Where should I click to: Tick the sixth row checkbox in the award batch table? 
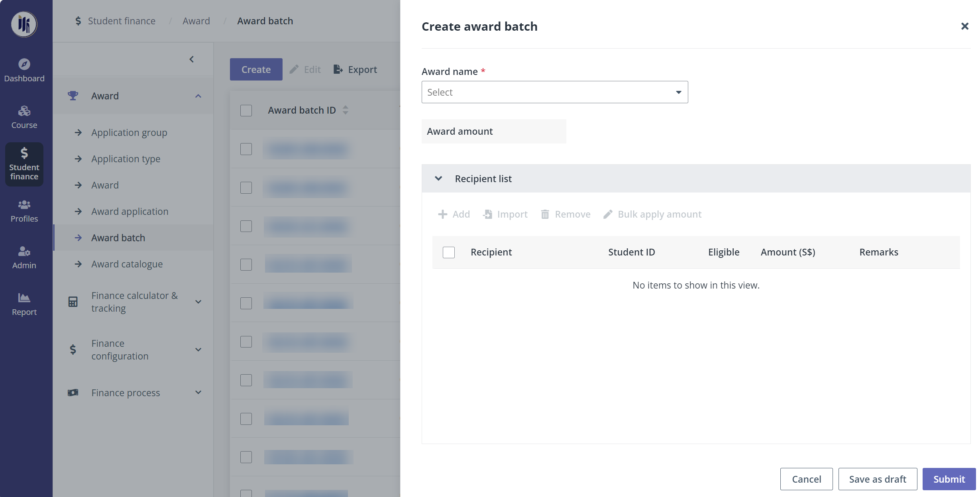(x=246, y=342)
